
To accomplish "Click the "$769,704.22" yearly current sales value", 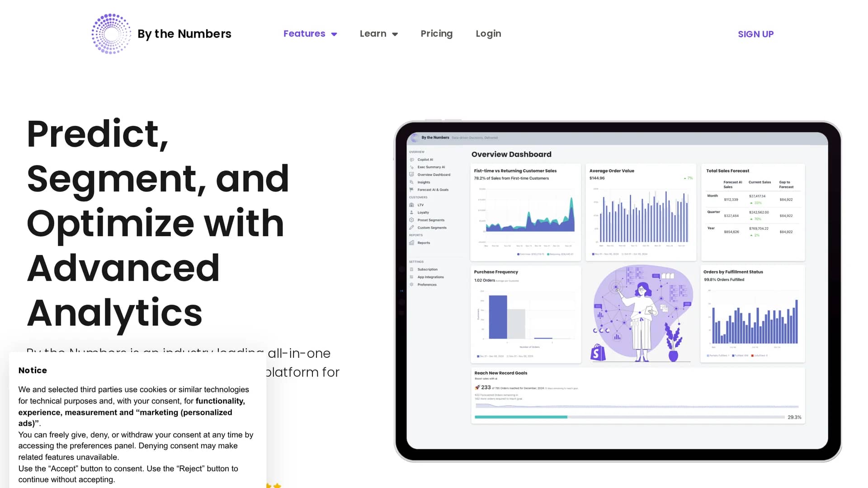I will (x=759, y=229).
